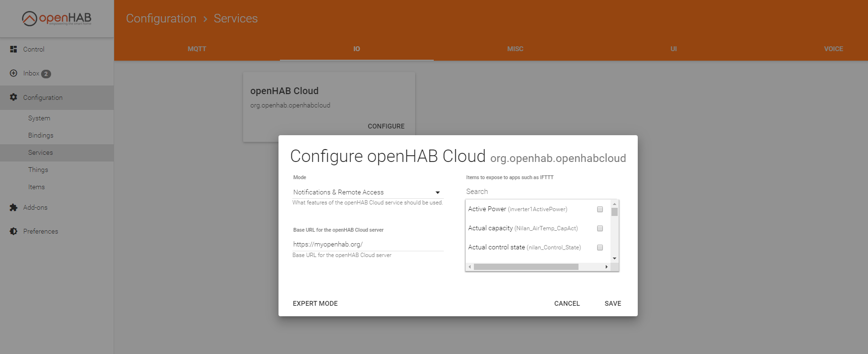The width and height of the screenshot is (868, 354).
Task: Click the Control dashboard icon
Action: click(13, 49)
